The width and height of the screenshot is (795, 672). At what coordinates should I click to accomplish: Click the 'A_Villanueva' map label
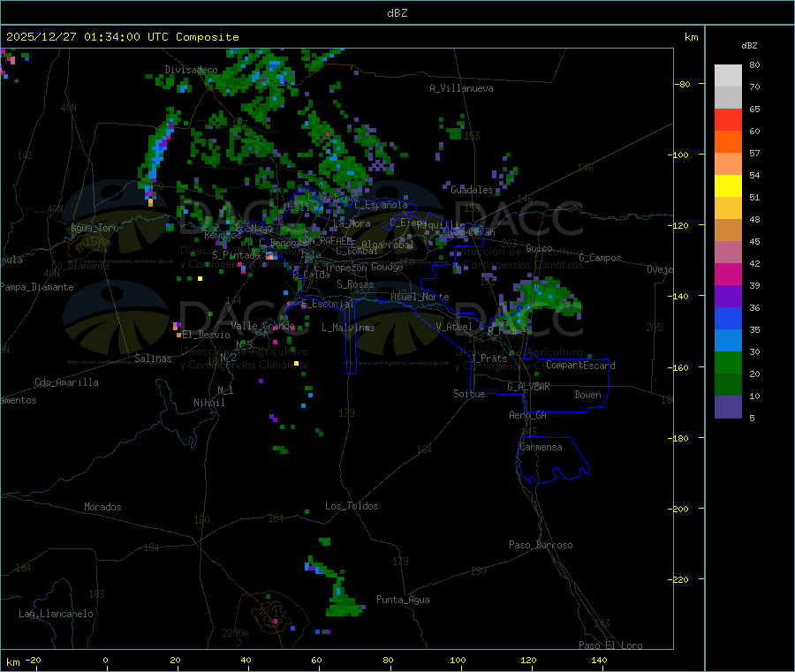click(461, 88)
